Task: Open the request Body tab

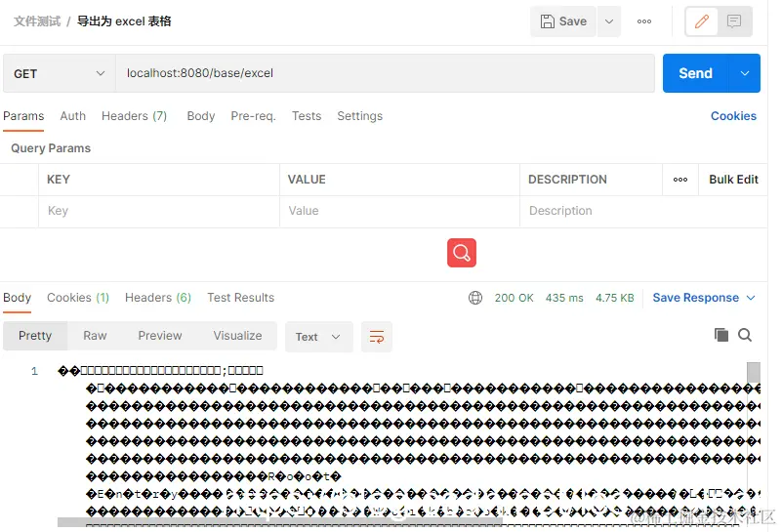Action: 201,116
